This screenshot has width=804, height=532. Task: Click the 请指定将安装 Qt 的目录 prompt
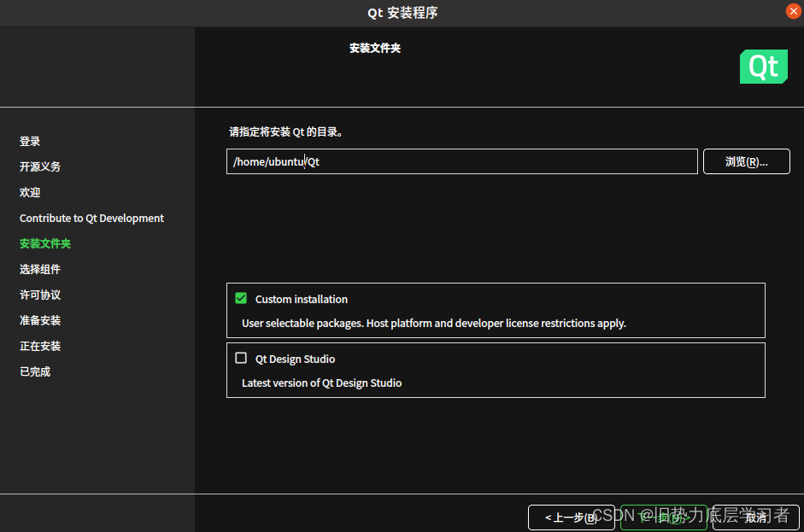click(286, 132)
